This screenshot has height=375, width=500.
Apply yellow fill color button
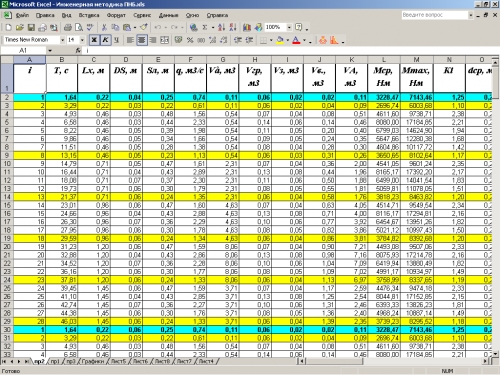[280, 40]
